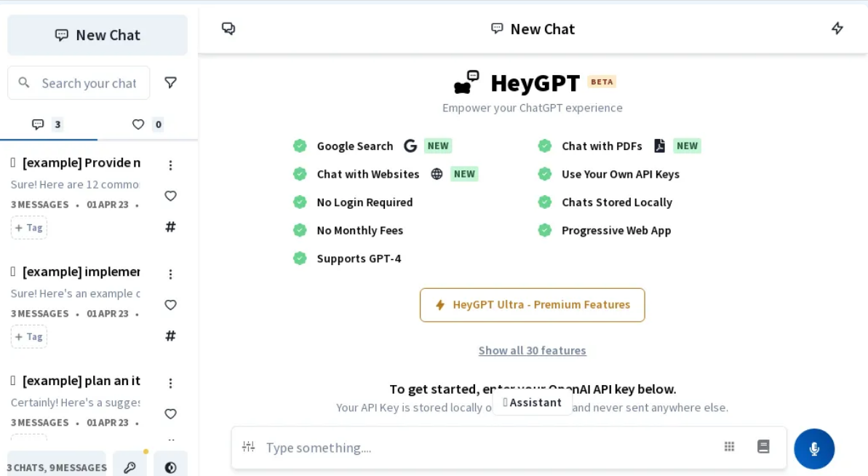Switch to the all chats tab
The width and height of the screenshot is (868, 476).
coord(48,124)
